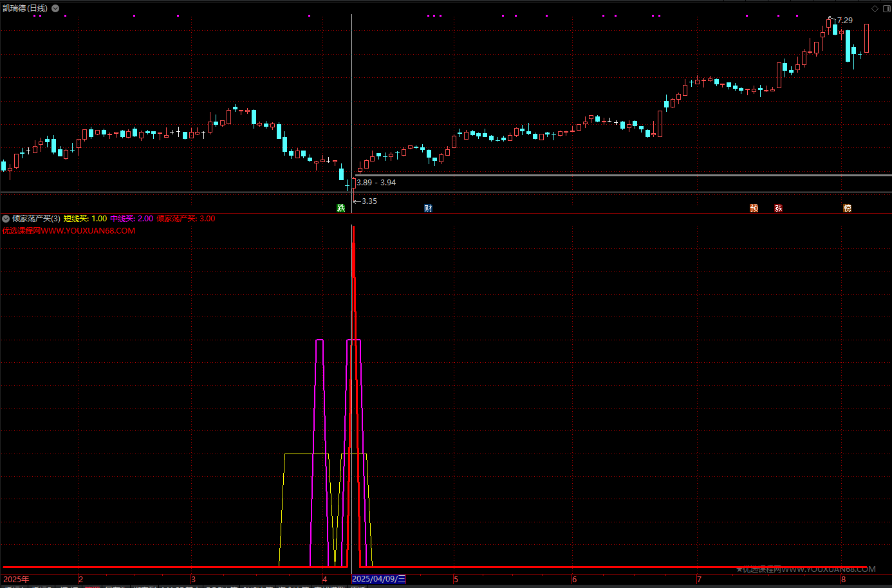Screen dimensions: 892x588
Task: Open the 榜 leaderboard marker icon
Action: [x=847, y=208]
